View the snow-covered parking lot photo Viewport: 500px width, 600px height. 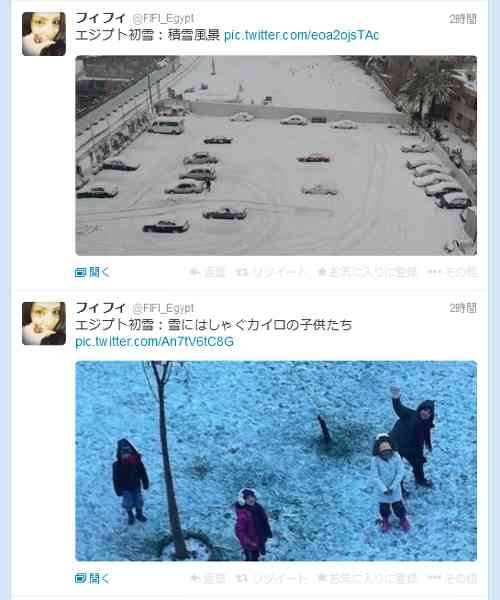tap(276, 155)
